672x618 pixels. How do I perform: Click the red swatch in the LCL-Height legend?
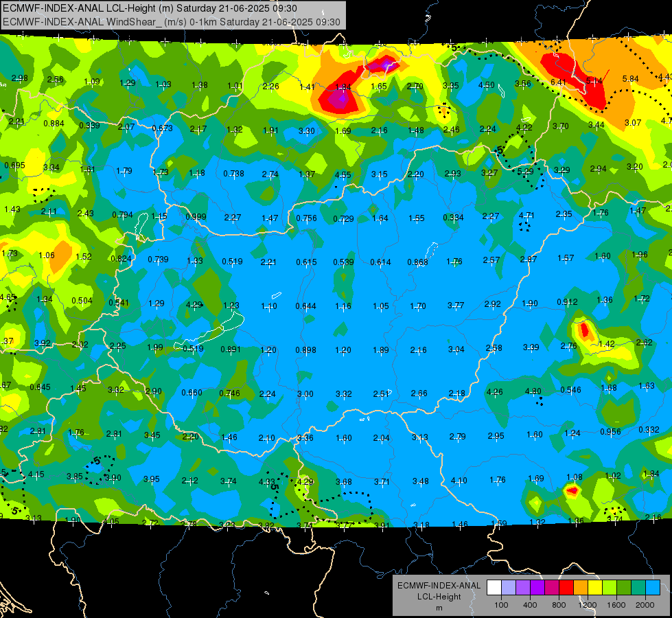pyautogui.click(x=566, y=587)
